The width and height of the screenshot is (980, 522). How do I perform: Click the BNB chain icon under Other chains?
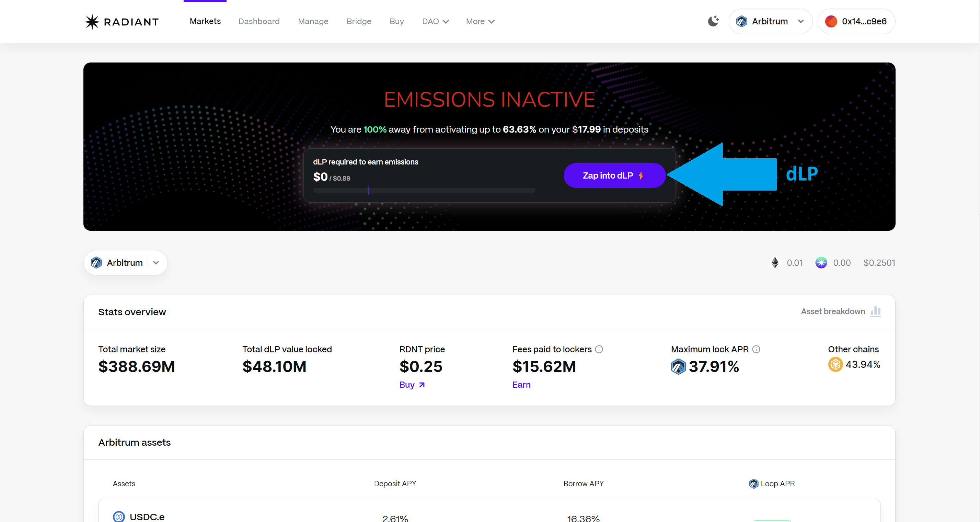[x=835, y=364]
